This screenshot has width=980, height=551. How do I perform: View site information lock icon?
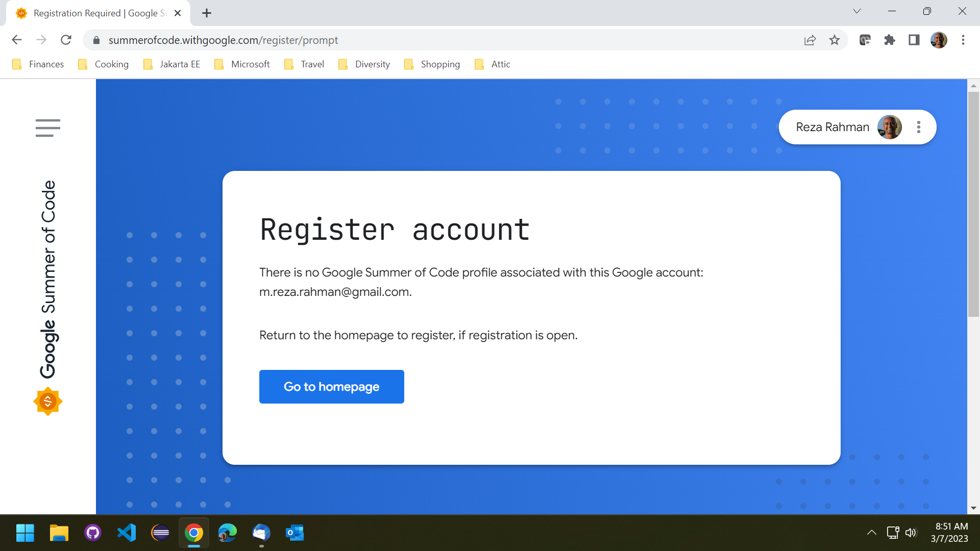tap(96, 40)
